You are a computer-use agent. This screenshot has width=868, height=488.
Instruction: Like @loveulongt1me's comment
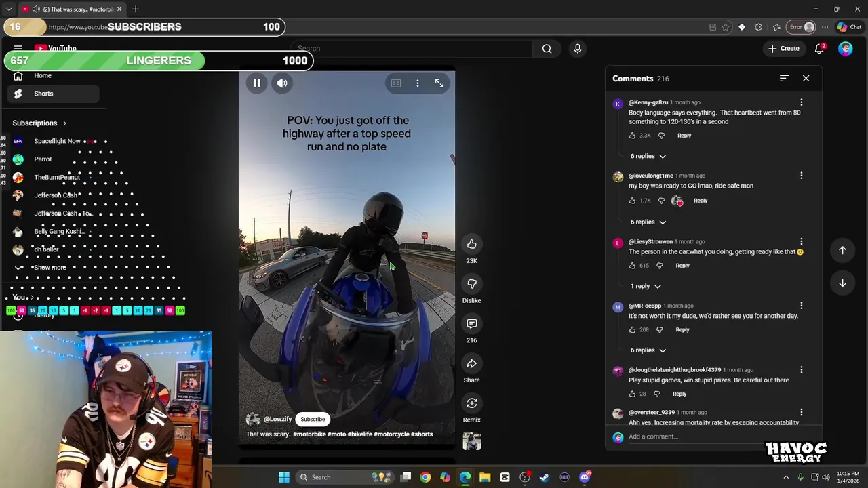[632, 201]
